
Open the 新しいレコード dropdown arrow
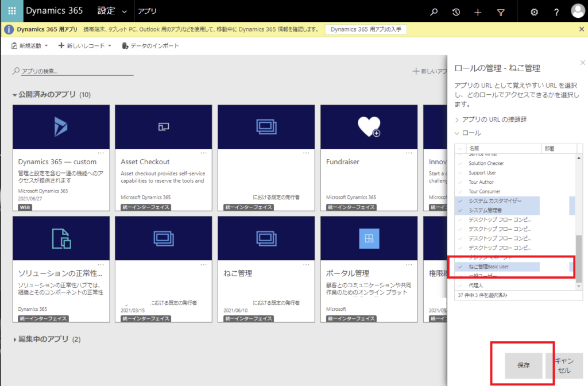point(110,46)
